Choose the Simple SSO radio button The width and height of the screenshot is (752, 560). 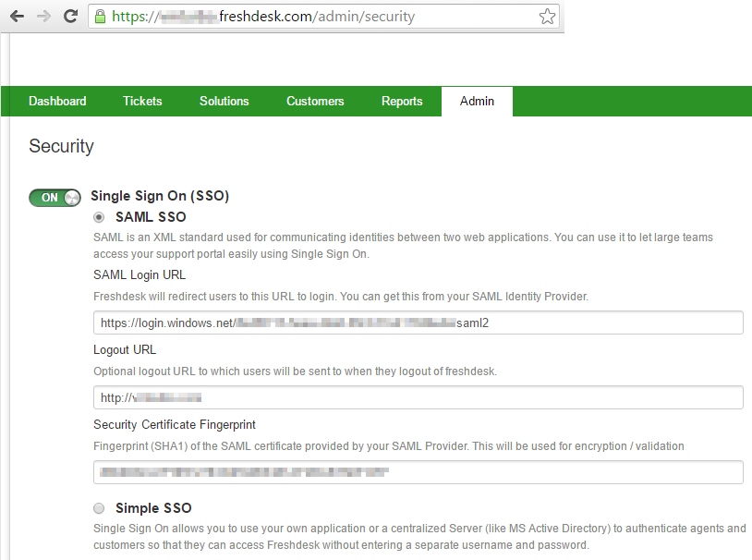click(99, 508)
